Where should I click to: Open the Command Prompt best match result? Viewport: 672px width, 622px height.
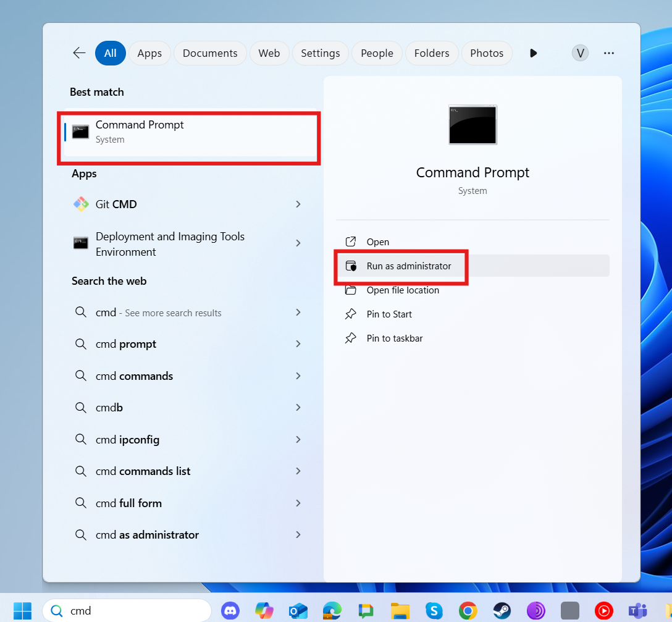click(190, 132)
